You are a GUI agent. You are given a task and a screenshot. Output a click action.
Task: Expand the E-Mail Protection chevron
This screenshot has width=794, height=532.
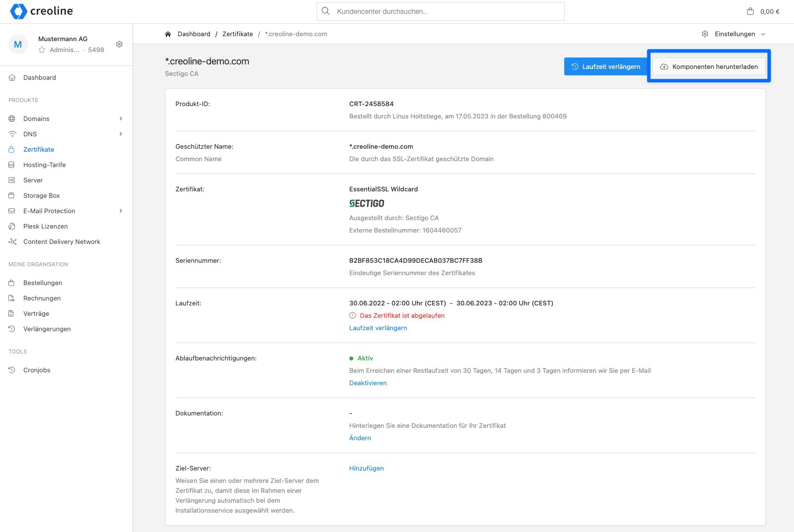click(121, 211)
